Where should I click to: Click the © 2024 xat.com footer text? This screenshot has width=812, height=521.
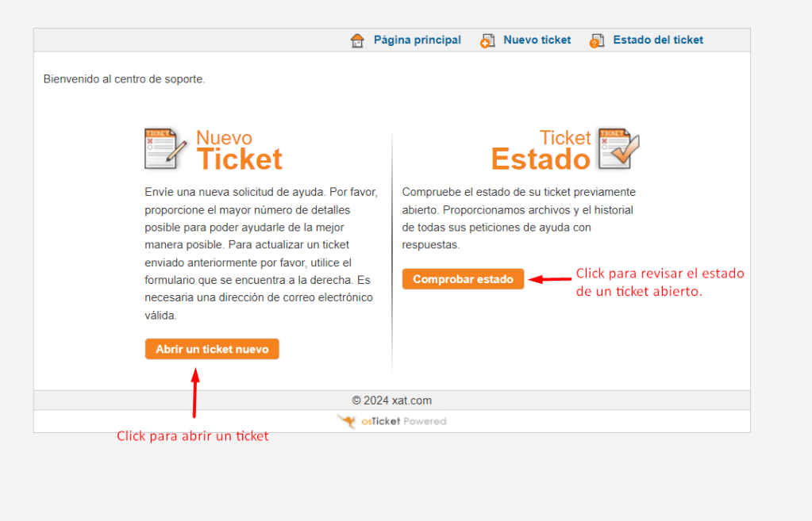tap(391, 400)
